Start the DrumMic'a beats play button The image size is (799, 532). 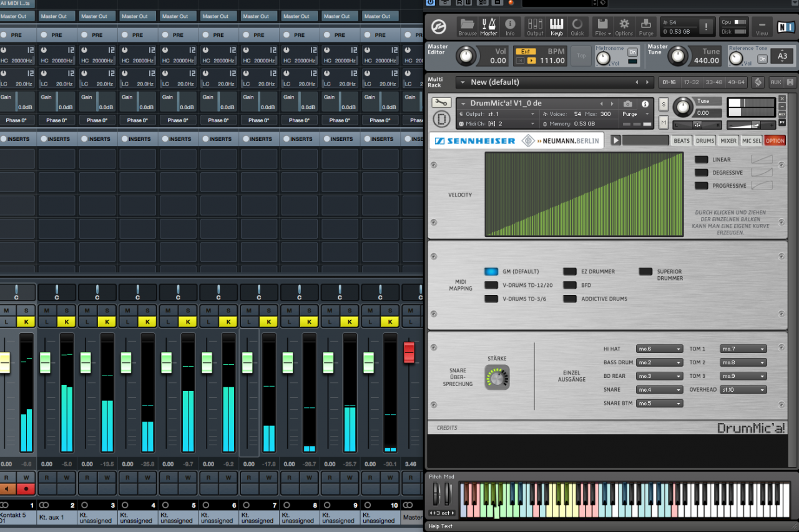(x=616, y=140)
